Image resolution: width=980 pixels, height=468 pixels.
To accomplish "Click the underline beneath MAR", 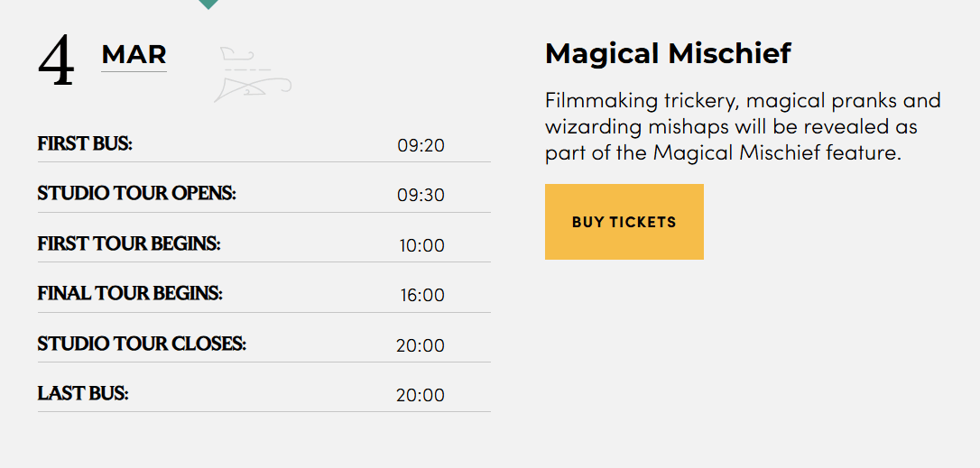I will 134,71.
